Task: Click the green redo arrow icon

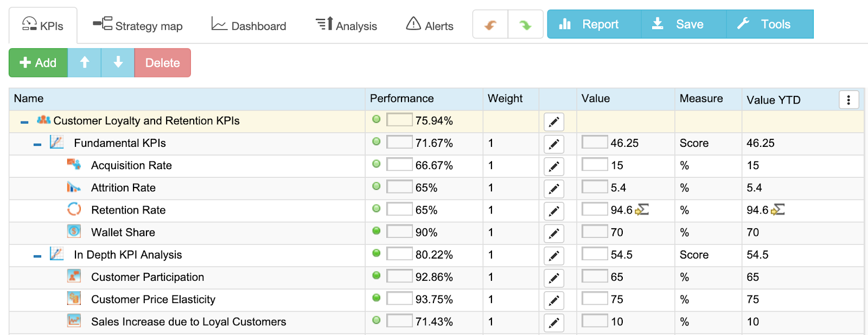Action: 525,24
